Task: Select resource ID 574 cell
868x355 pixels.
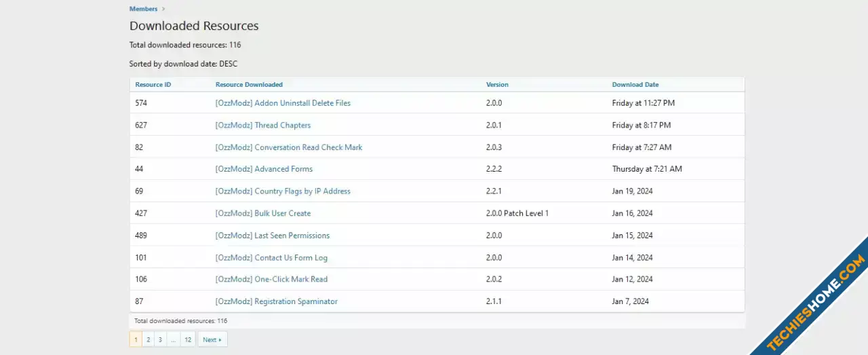Action: click(141, 103)
